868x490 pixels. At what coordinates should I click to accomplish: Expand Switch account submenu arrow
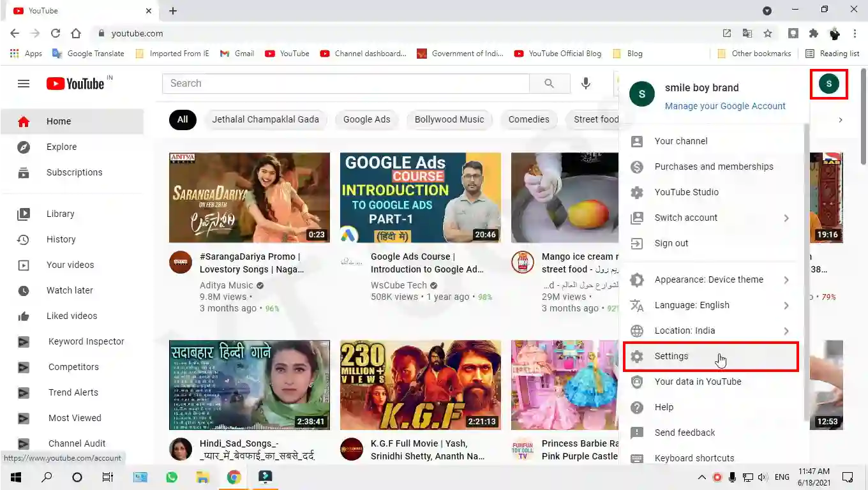tap(786, 218)
